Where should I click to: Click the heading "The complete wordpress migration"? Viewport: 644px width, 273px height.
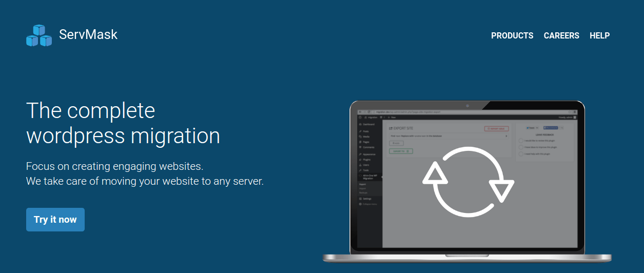pos(123,123)
